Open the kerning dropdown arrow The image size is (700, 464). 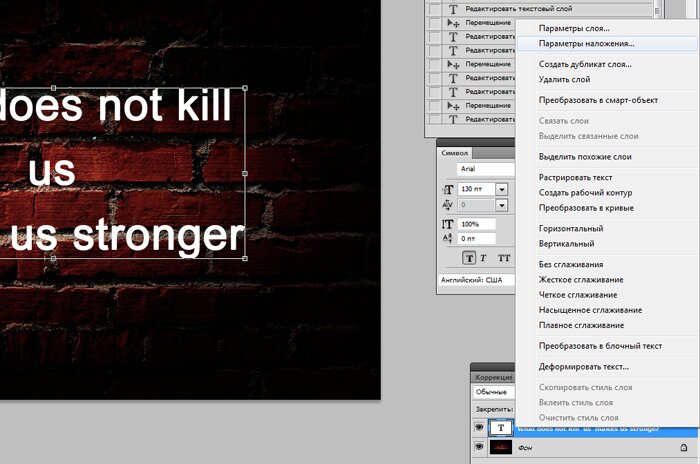tap(502, 205)
